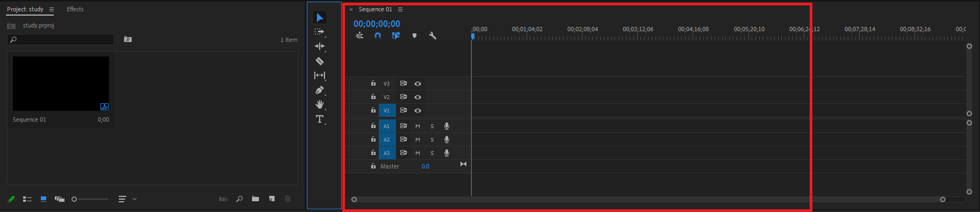The height and width of the screenshot is (212, 980).
Task: Solo audio track A2
Action: (432, 139)
